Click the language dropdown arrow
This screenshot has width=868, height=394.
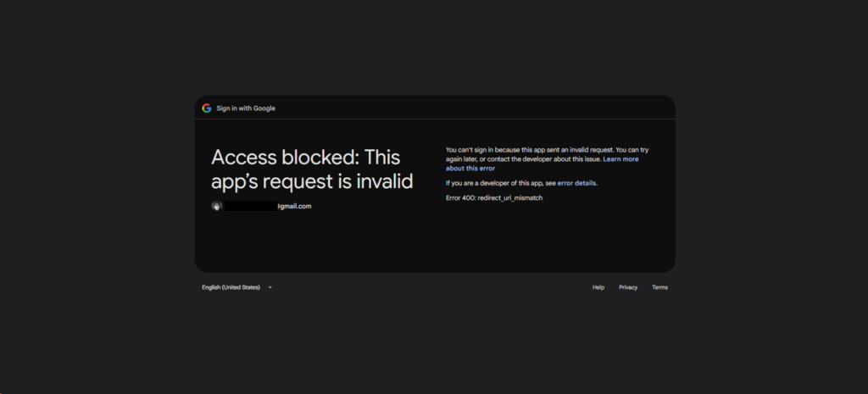[x=270, y=288]
